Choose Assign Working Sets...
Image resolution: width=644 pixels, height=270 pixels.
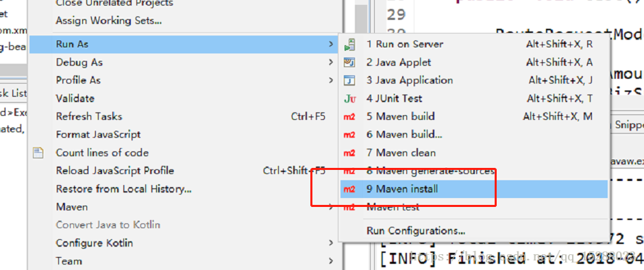pos(184,20)
